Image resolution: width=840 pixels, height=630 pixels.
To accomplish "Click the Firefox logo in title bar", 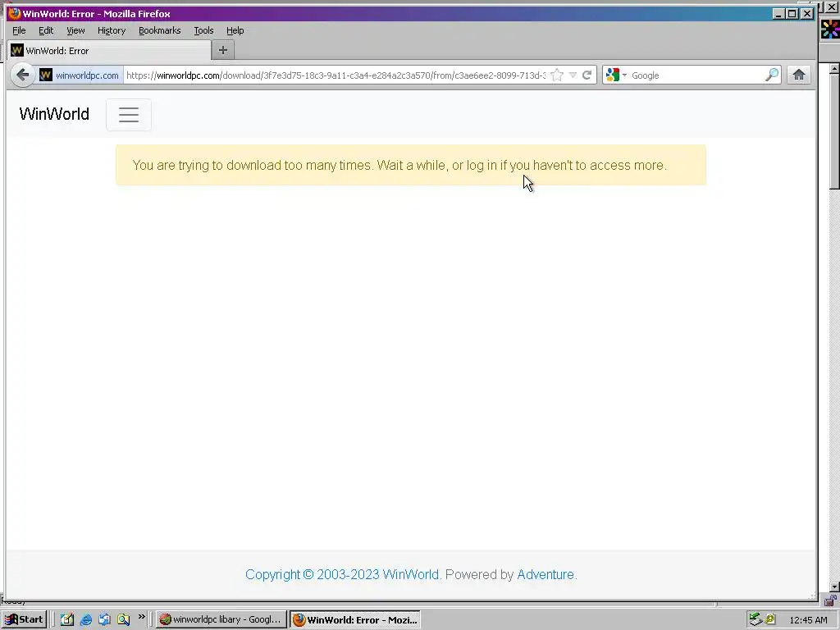I will coord(14,13).
